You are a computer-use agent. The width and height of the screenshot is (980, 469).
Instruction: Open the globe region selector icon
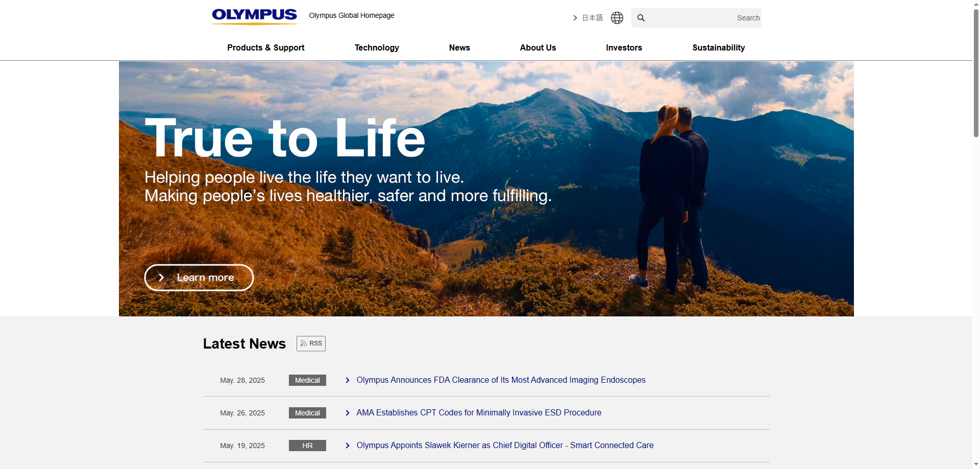point(617,18)
